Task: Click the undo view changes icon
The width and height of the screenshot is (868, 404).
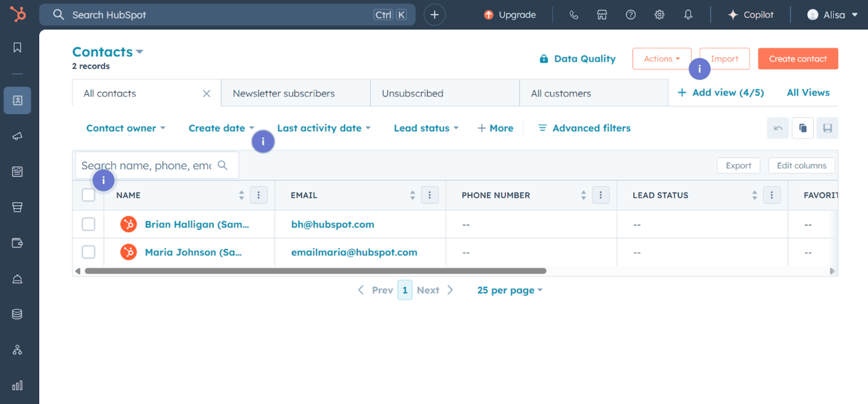Action: [x=778, y=128]
